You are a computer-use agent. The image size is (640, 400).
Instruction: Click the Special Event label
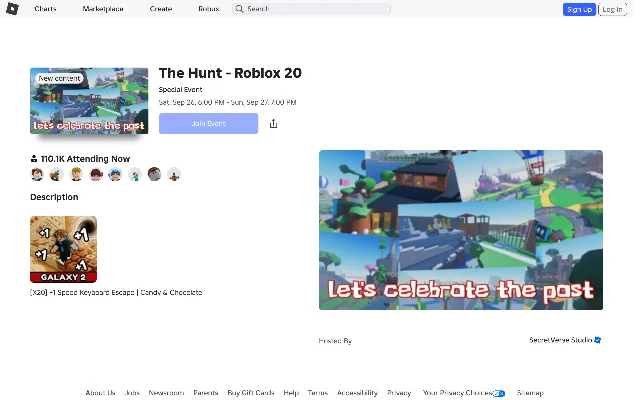[180, 89]
